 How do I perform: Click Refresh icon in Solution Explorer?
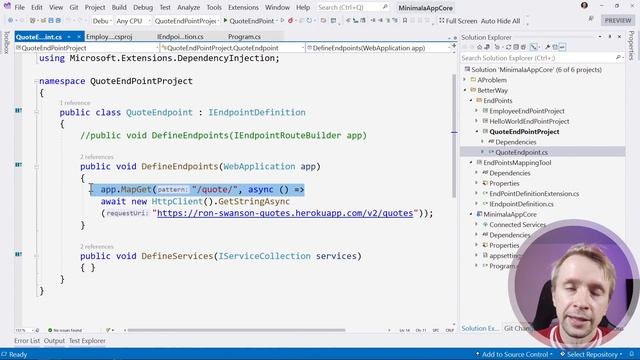pos(508,47)
